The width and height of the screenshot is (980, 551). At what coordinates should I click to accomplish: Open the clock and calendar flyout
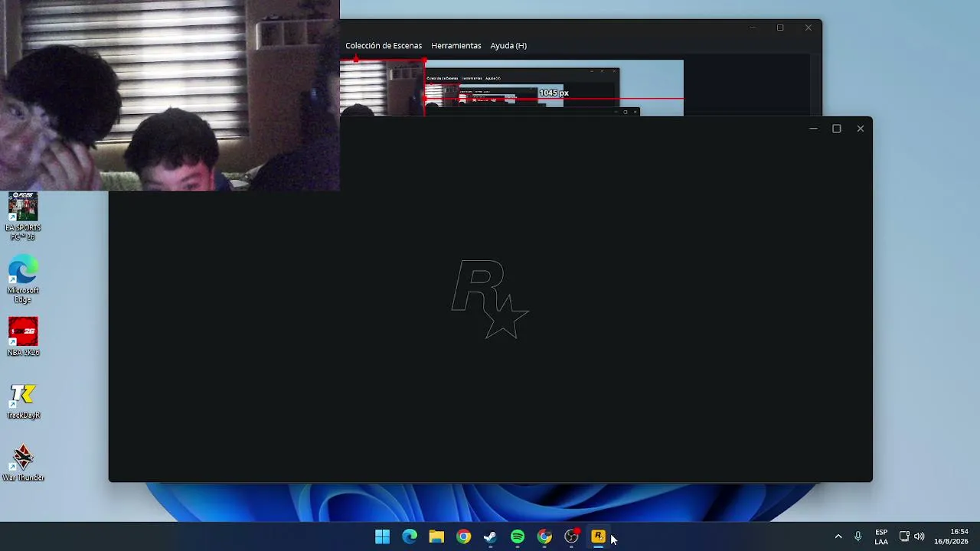951,536
